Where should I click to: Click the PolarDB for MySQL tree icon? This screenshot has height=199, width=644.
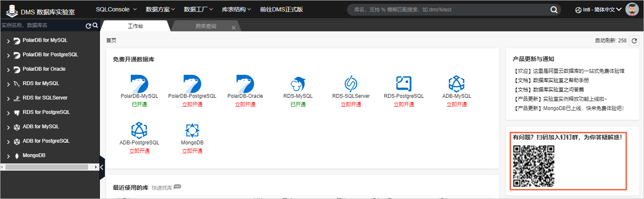coord(17,41)
